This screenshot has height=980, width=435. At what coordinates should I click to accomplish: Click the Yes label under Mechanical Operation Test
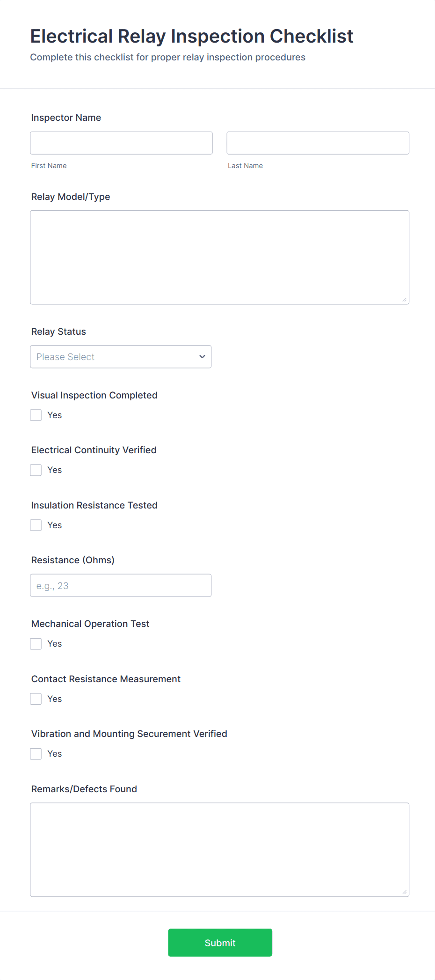55,644
